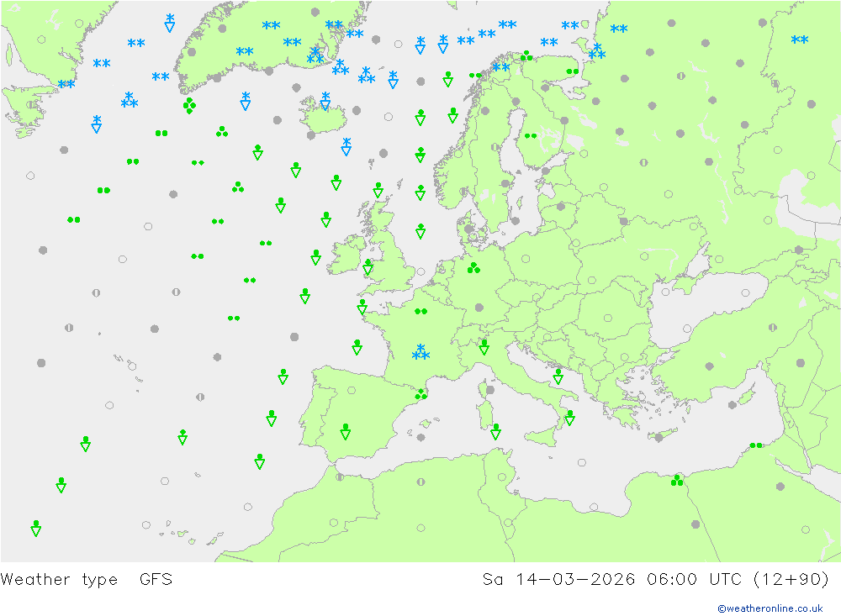Viewport: 841px width, 616px height.
Task: Click the blue snow symbol over central France
Action: [420, 352]
